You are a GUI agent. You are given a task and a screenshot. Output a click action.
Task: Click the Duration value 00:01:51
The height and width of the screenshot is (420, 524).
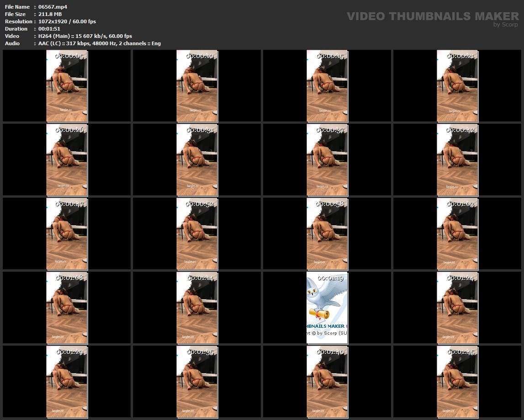click(x=49, y=29)
